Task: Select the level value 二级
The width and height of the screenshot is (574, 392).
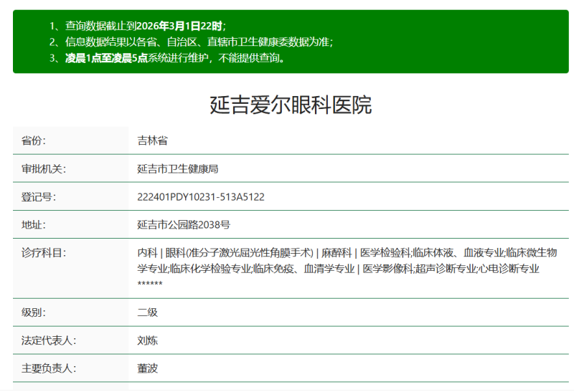Action: pos(148,312)
